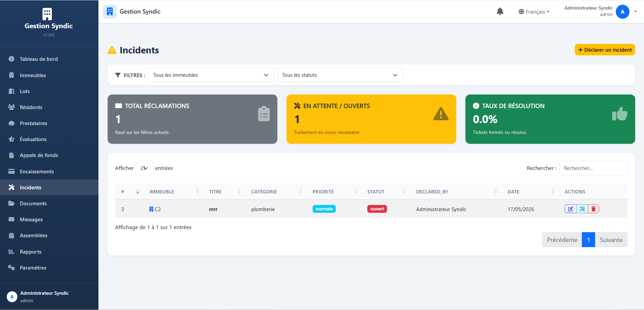This screenshot has width=644, height=310.
Task: Click the sidebar footer avatar A
Action: [x=12, y=296]
